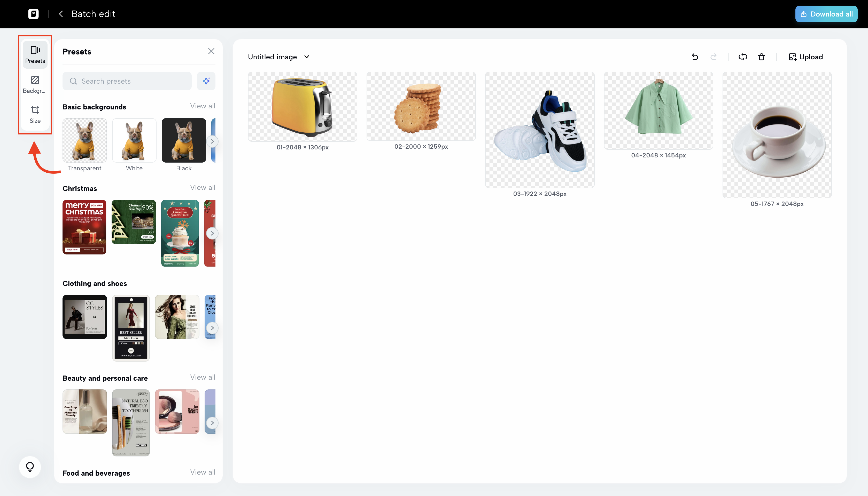Open the Background tool in sidebar
This screenshot has height=496, width=868.
(35, 84)
